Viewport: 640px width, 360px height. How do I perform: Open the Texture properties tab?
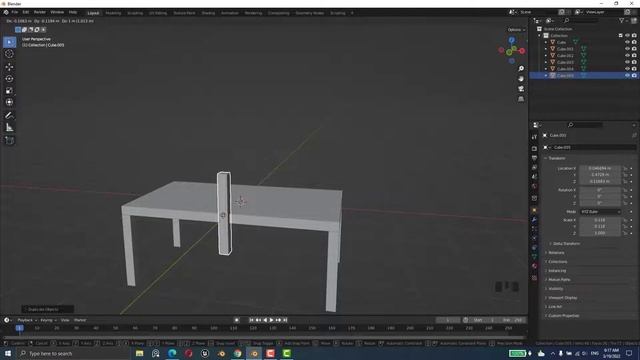534,278
